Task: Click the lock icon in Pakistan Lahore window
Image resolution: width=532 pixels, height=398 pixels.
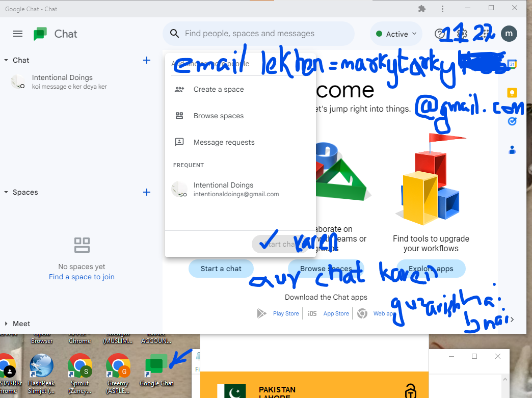Action: click(x=410, y=391)
